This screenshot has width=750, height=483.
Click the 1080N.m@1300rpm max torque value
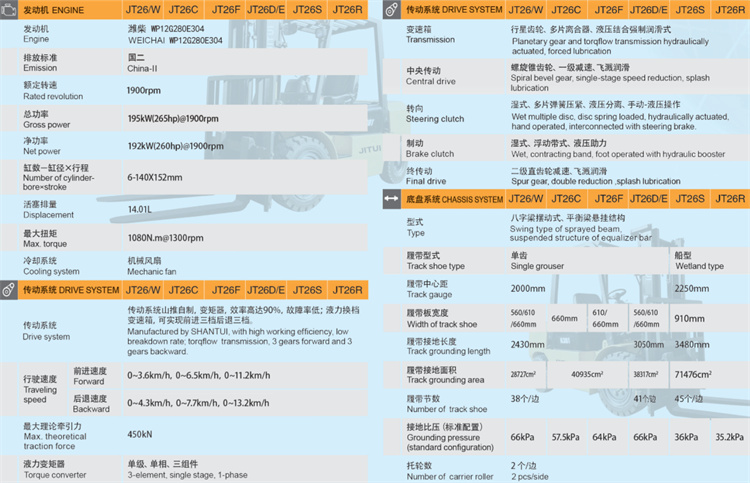pyautogui.click(x=165, y=238)
